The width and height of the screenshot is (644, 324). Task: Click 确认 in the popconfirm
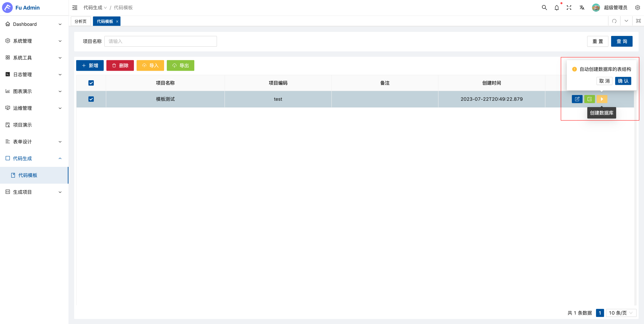click(623, 81)
